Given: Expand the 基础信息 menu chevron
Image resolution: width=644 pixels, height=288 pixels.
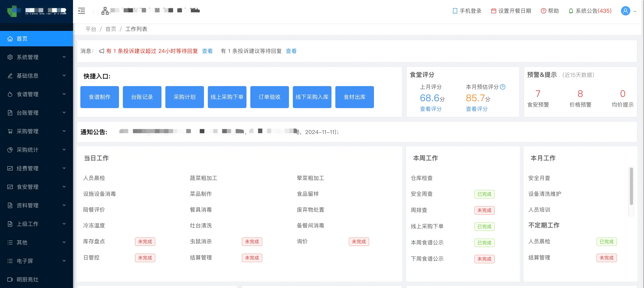Looking at the screenshot, I should pos(64,75).
